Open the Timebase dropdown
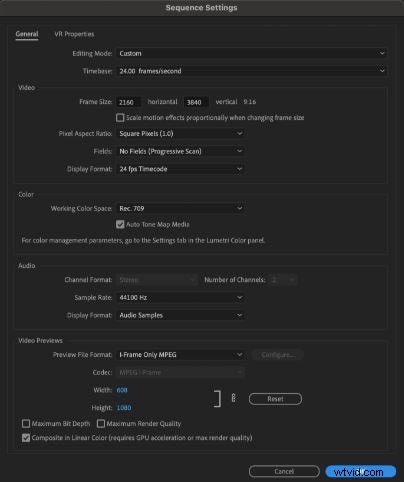This screenshot has height=482, width=404. [252, 71]
